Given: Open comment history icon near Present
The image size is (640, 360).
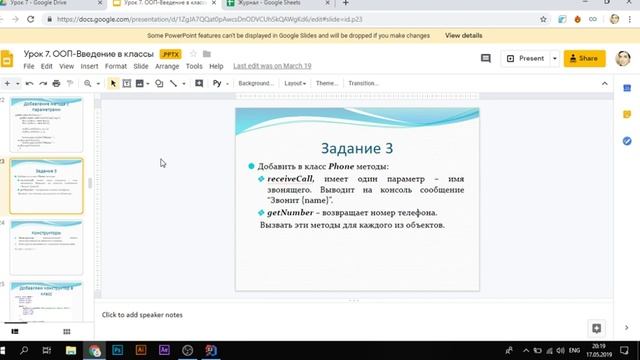Looking at the screenshot, I should 486,58.
